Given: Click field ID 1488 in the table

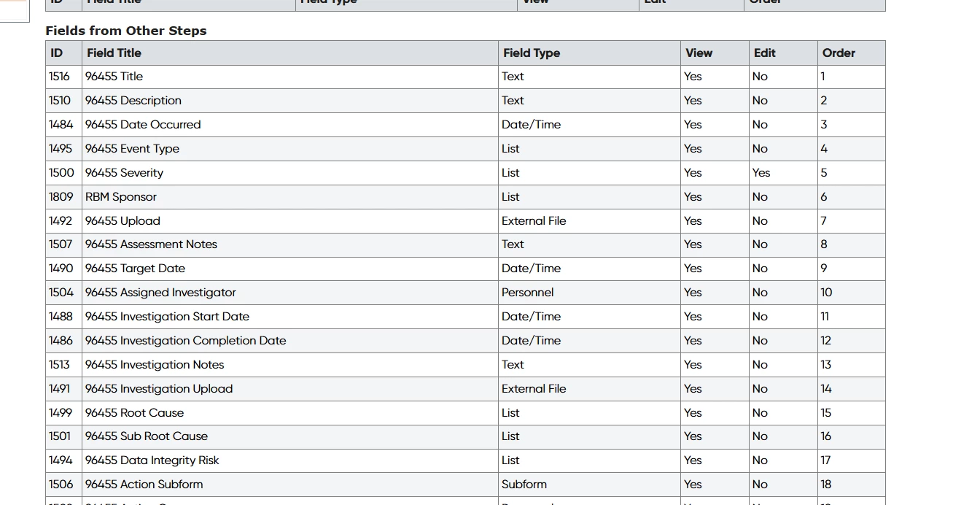Looking at the screenshot, I should 61,317.
